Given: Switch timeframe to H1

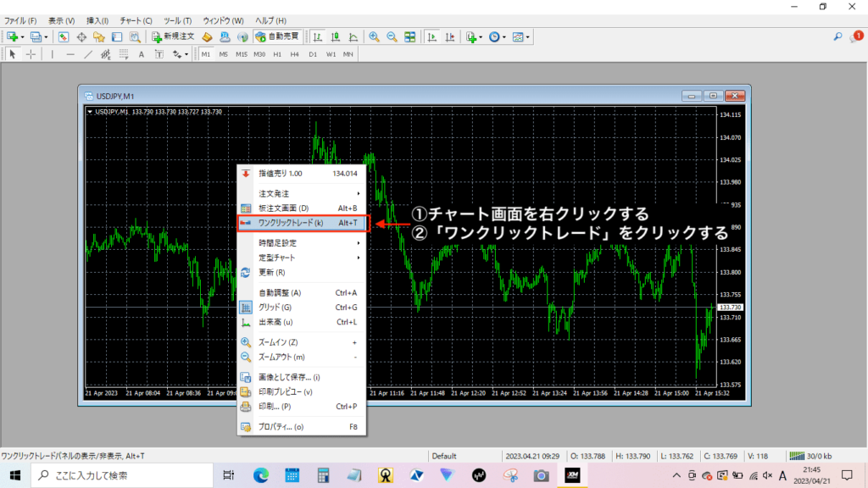Looking at the screenshot, I should (277, 54).
